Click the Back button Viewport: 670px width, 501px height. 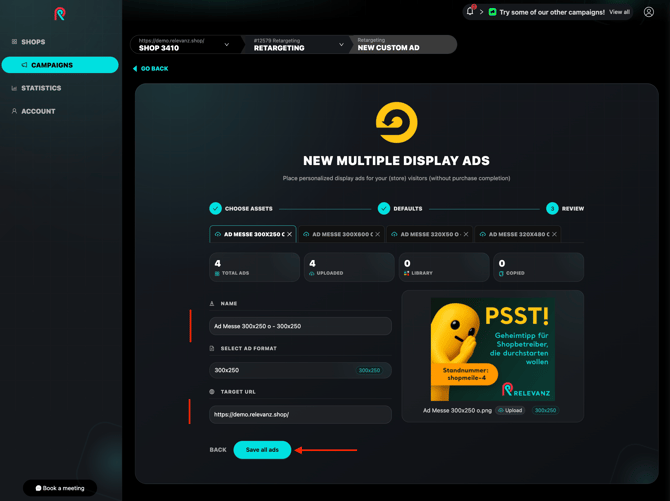218,450
